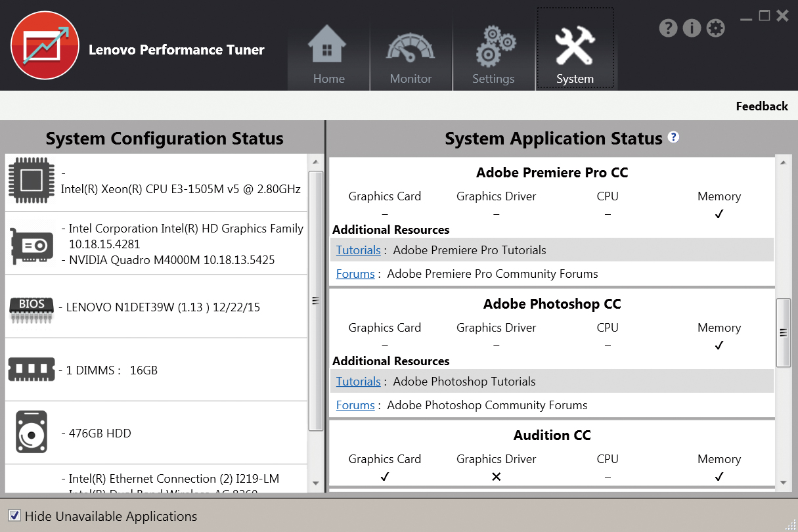The height and width of the screenshot is (532, 798).
Task: Click the memory DIMM icon
Action: pyautogui.click(x=32, y=370)
